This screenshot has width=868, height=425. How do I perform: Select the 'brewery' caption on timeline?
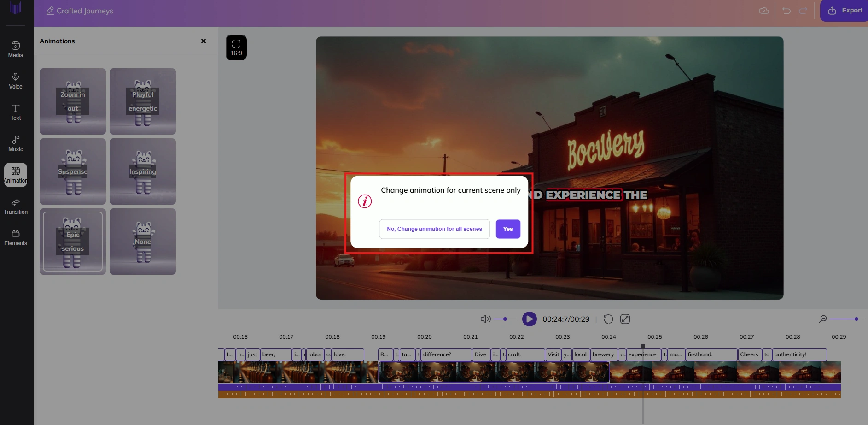(x=604, y=354)
